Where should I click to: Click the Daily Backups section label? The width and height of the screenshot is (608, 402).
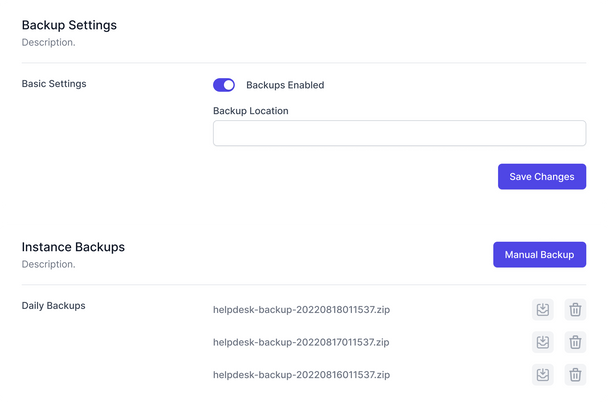pos(54,305)
